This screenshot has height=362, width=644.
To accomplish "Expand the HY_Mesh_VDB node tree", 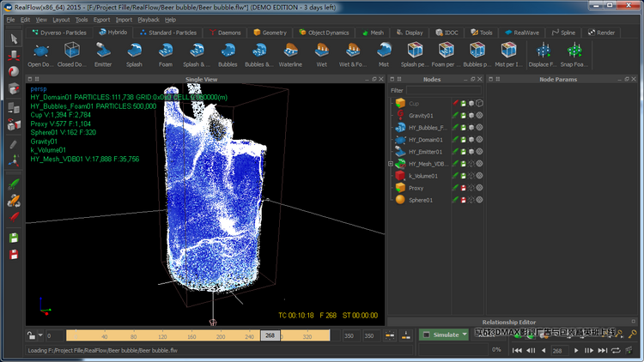I will click(x=391, y=164).
